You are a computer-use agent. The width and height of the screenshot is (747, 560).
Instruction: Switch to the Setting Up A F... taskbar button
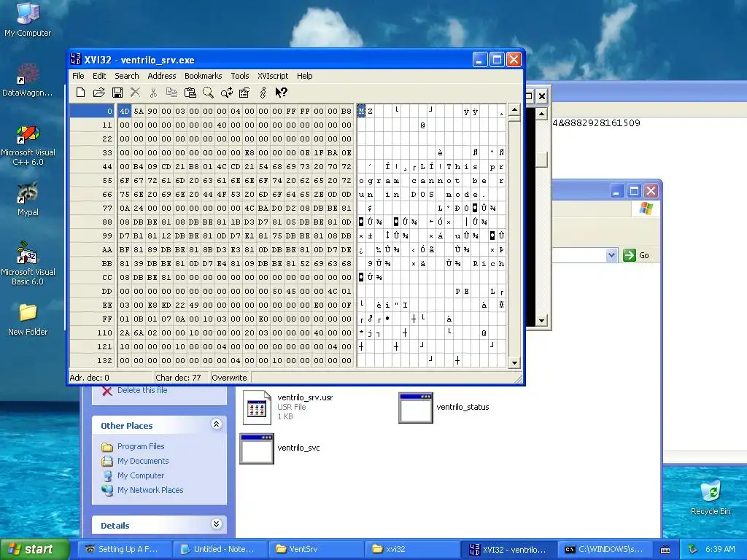coord(123,549)
